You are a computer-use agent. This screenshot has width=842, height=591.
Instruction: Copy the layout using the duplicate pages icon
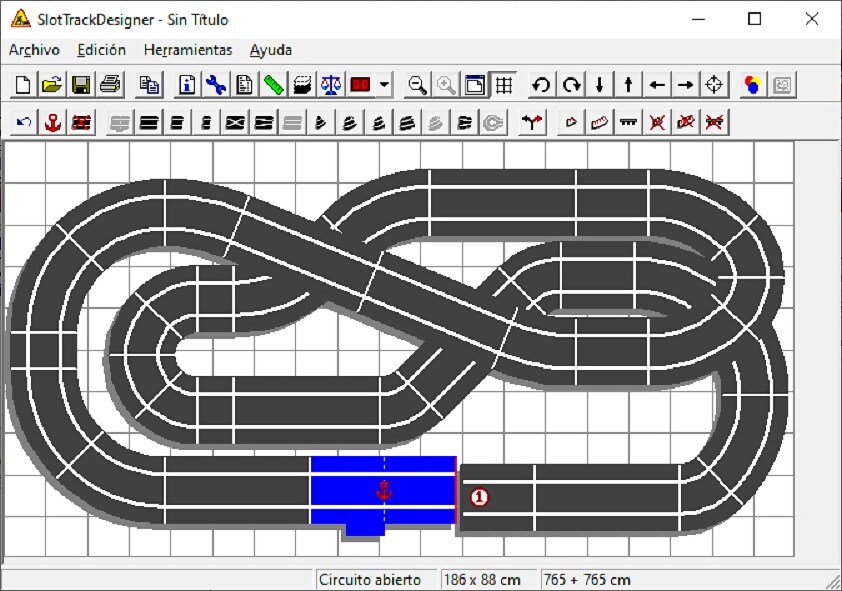pos(149,85)
